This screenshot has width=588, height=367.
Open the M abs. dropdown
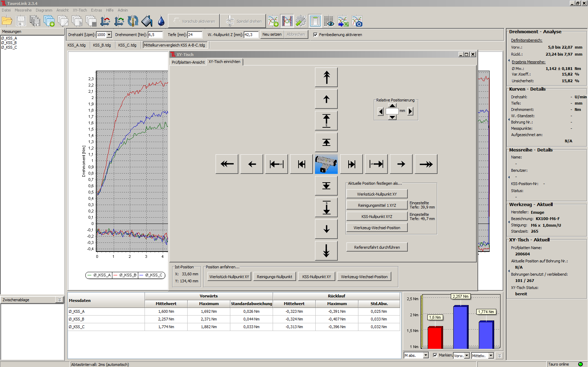pos(426,355)
